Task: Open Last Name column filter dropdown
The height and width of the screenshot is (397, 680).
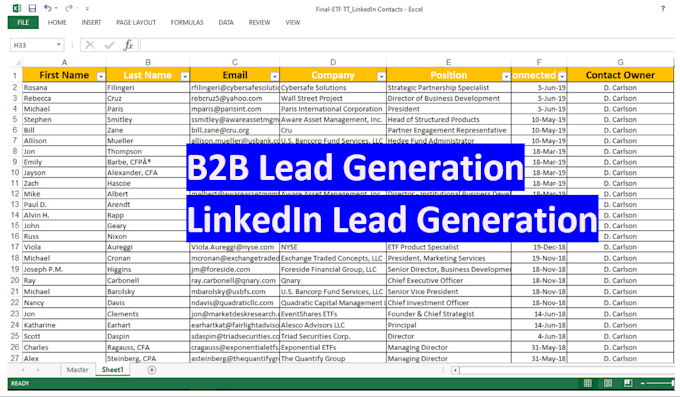Action: (x=185, y=76)
